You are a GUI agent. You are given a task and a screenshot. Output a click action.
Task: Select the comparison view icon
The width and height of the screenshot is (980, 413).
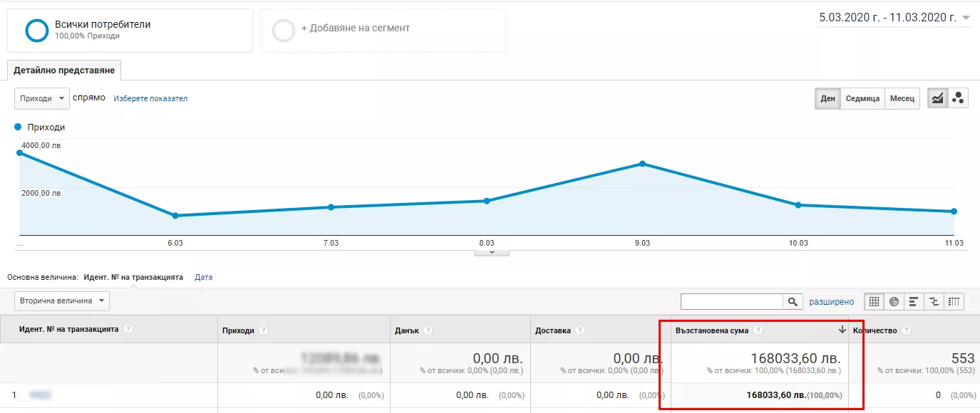(x=934, y=302)
